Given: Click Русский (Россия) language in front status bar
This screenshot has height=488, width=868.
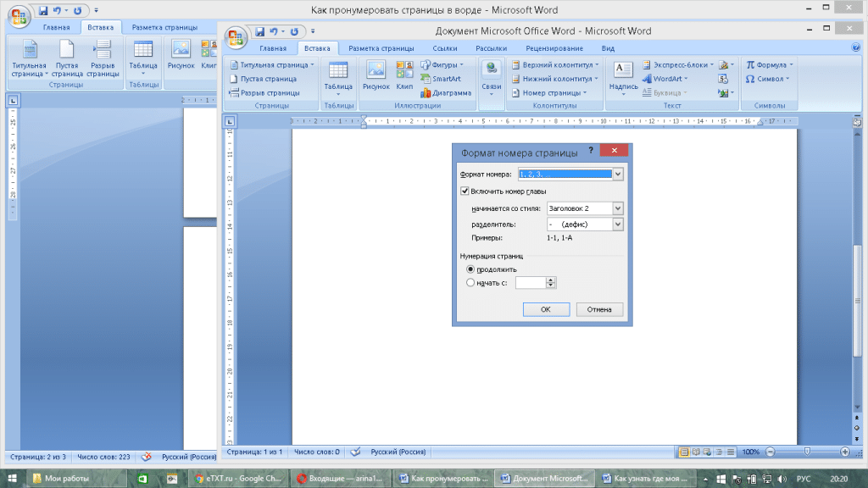Looking at the screenshot, I should coord(398,452).
